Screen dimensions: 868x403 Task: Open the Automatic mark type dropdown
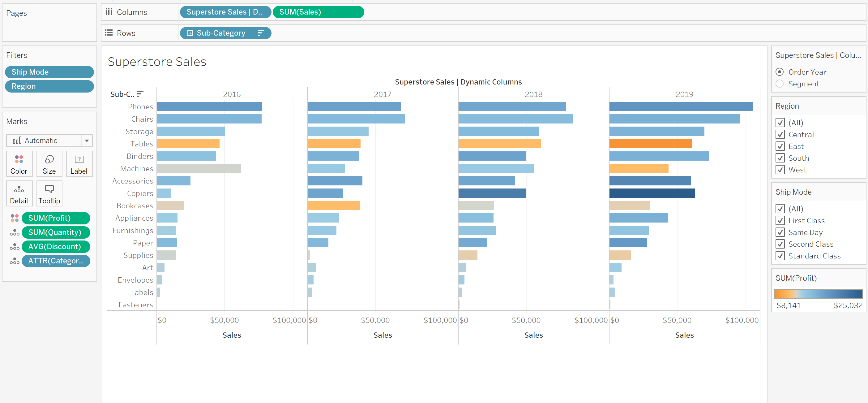point(87,141)
